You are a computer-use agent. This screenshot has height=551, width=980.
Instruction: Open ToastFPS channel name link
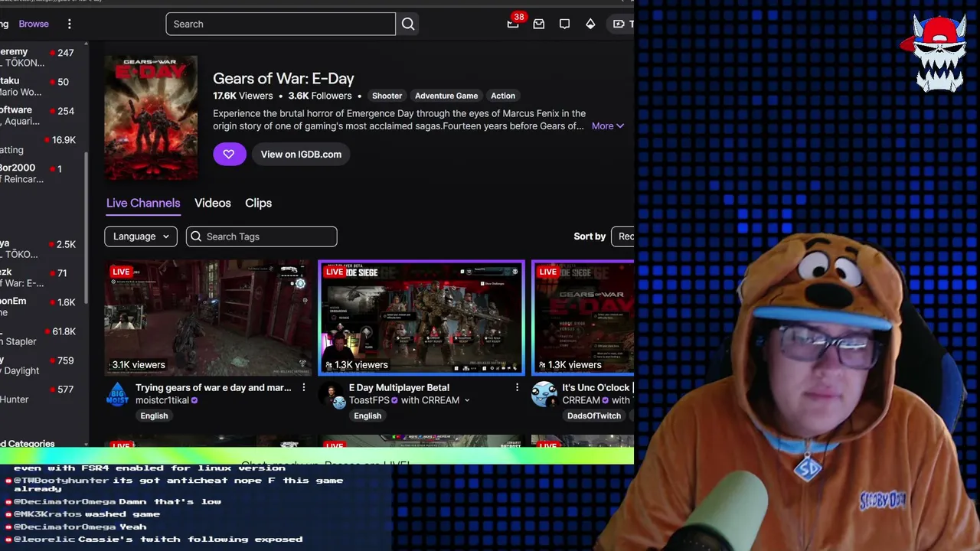(x=369, y=400)
